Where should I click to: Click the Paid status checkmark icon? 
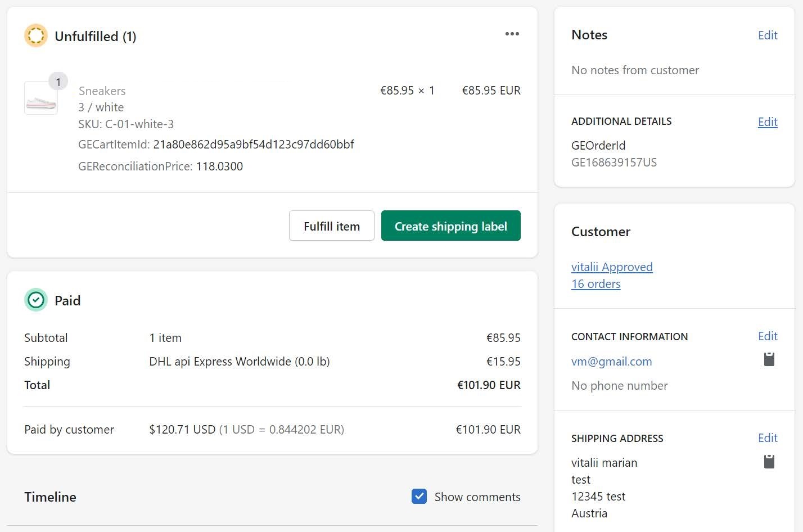point(36,300)
